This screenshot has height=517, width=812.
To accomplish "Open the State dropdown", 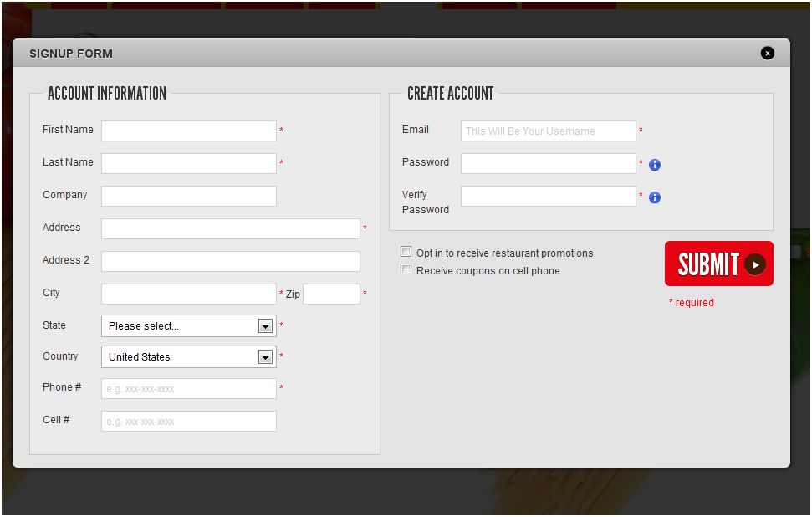I will 189,326.
